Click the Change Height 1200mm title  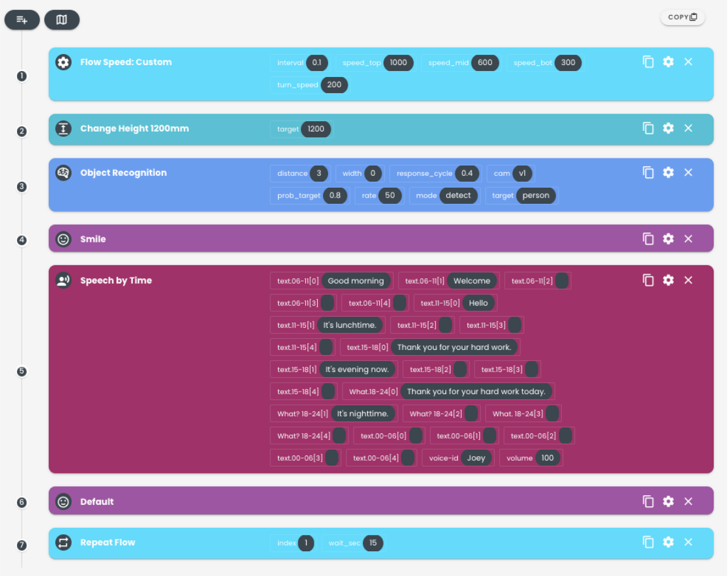tap(135, 128)
